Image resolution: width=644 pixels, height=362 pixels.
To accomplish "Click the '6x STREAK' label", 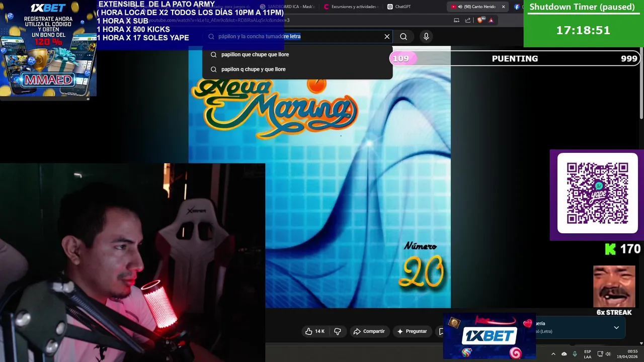I will [x=614, y=312].
